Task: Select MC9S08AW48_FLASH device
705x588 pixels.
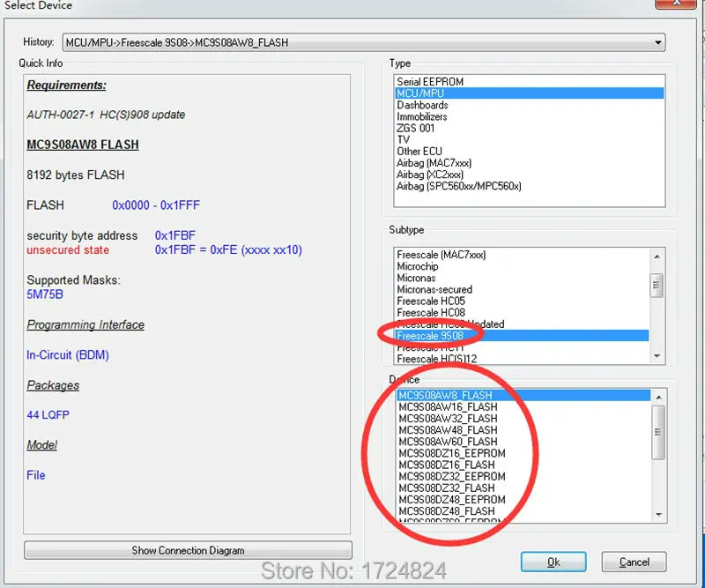Action: [x=523, y=430]
